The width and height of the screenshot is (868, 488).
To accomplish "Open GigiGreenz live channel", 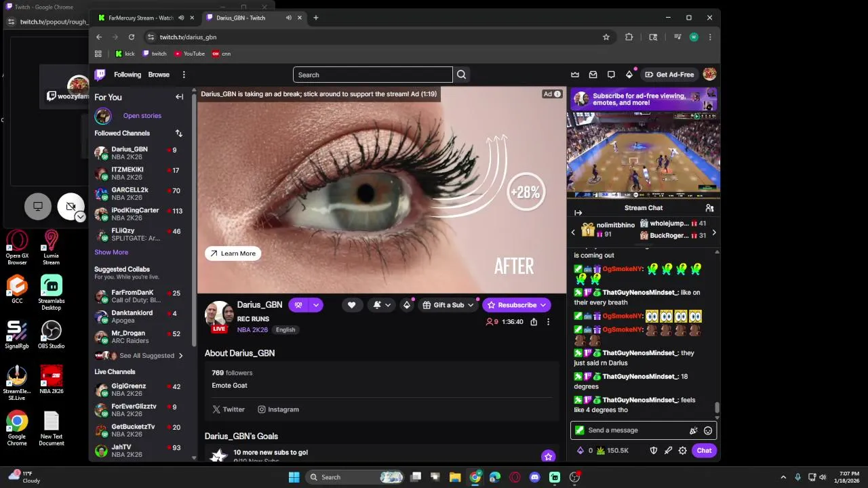I will pyautogui.click(x=139, y=390).
